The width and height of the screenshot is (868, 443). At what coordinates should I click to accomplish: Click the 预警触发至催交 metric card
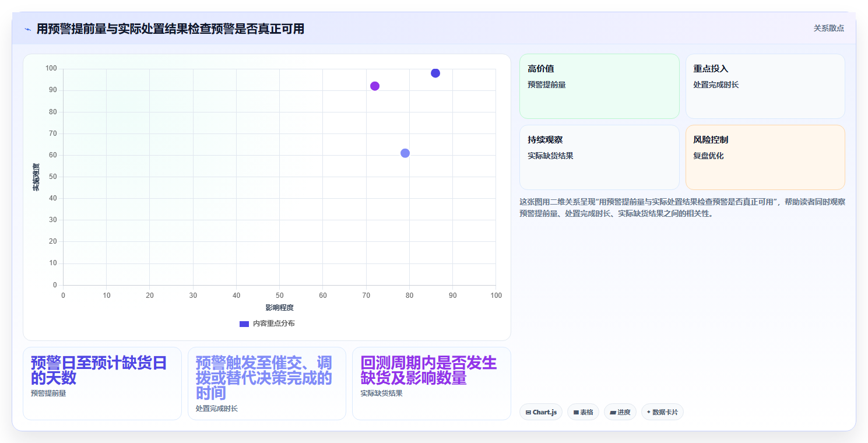(267, 384)
